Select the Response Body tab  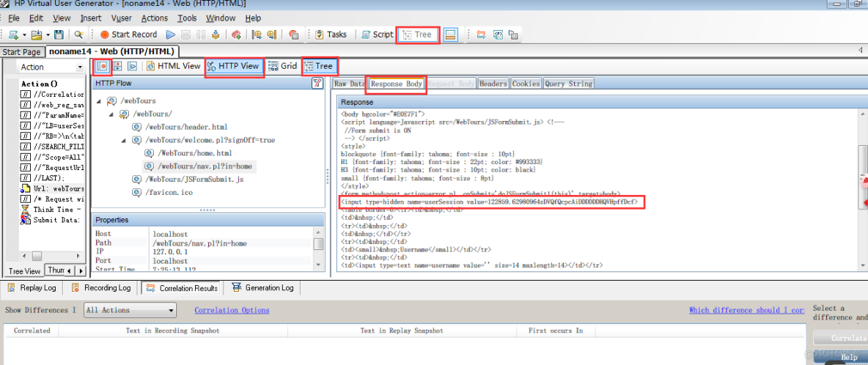coord(397,84)
